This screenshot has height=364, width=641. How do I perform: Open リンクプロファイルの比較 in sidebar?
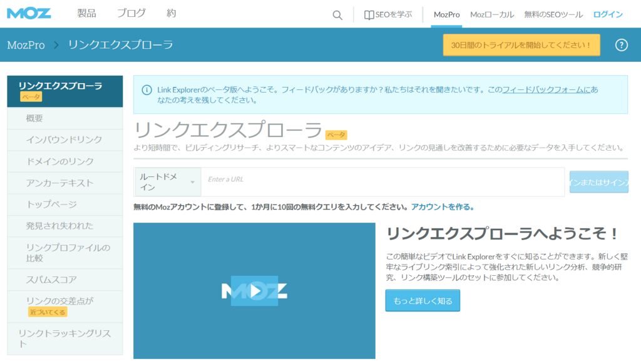(65, 253)
